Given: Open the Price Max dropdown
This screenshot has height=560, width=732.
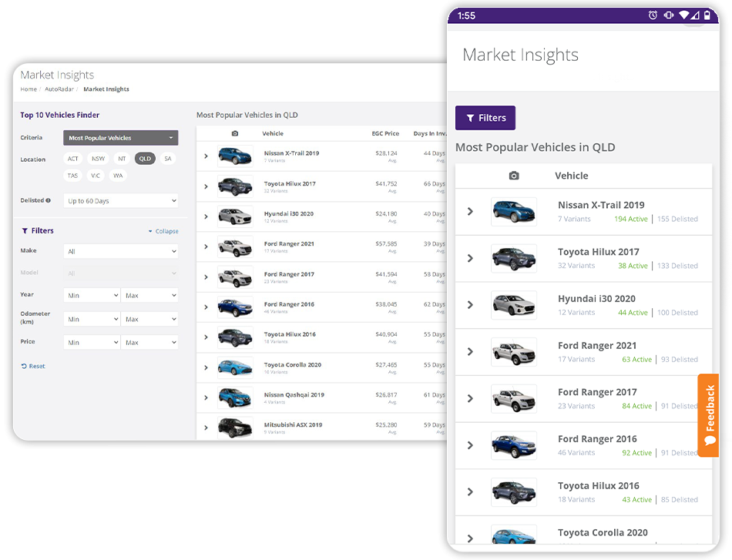Looking at the screenshot, I should (149, 343).
